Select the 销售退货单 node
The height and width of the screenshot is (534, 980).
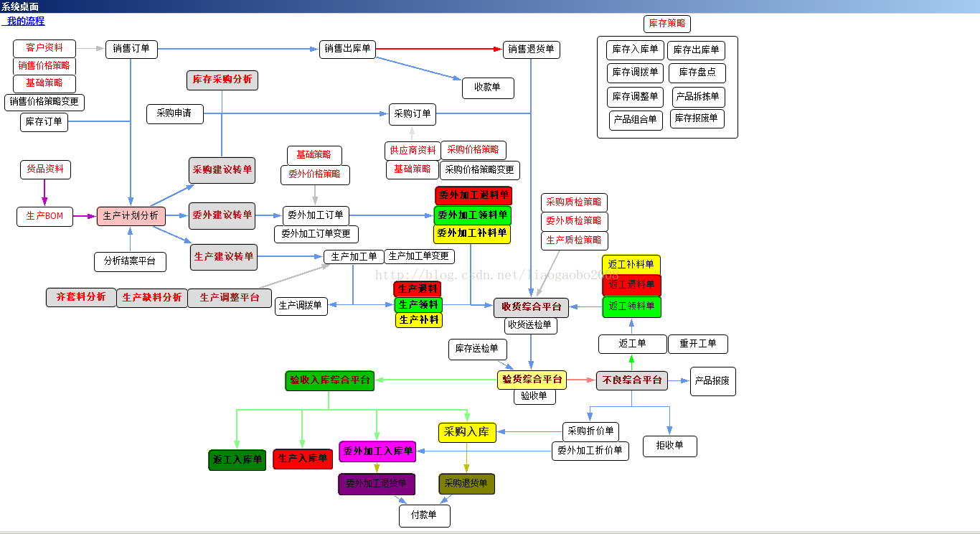[x=532, y=50]
